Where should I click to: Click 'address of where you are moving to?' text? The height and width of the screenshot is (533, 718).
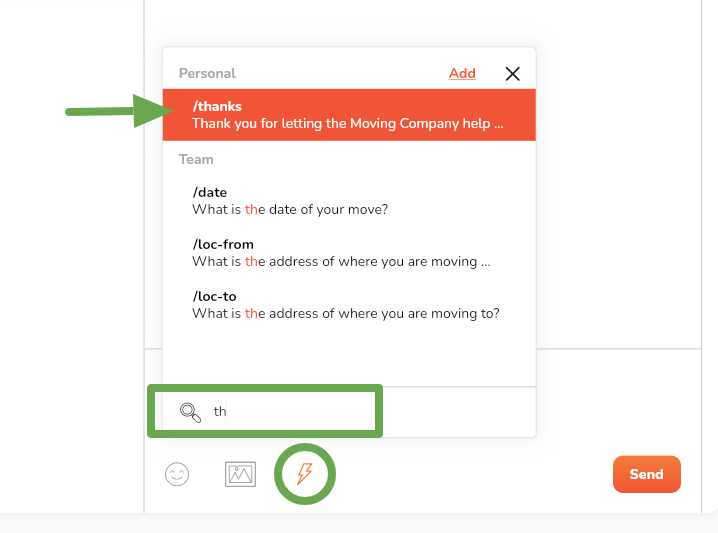click(384, 313)
